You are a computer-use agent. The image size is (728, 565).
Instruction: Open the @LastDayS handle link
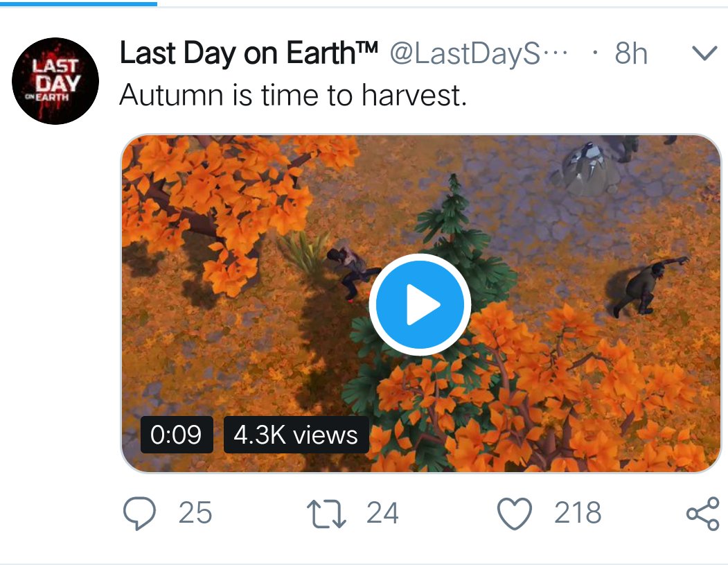(x=477, y=54)
